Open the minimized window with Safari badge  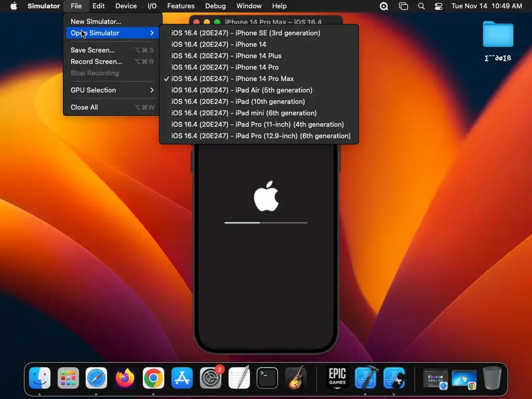tap(435, 379)
